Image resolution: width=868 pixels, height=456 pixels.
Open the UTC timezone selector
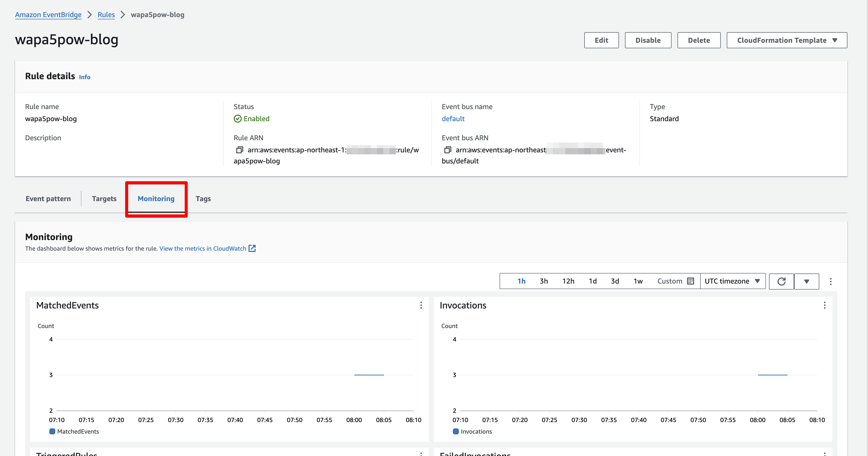pyautogui.click(x=733, y=281)
